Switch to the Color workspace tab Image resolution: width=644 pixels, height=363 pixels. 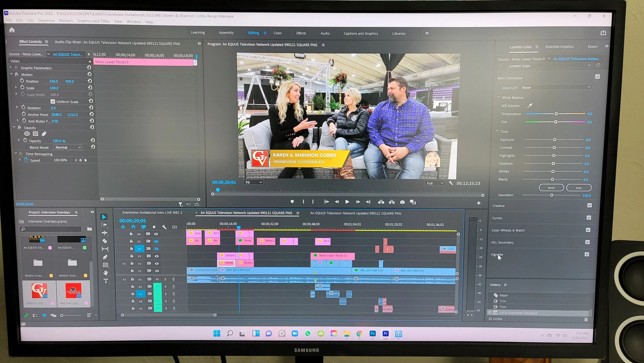(277, 33)
